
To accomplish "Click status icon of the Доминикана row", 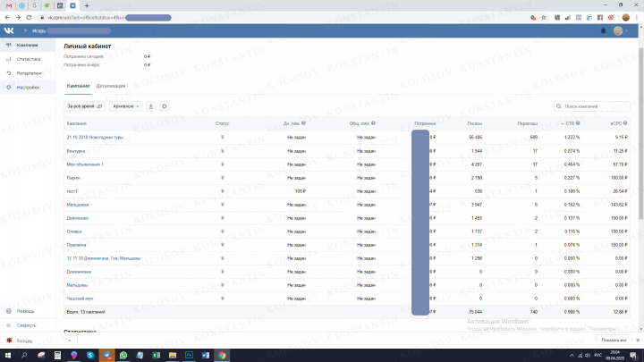I will pos(222,272).
